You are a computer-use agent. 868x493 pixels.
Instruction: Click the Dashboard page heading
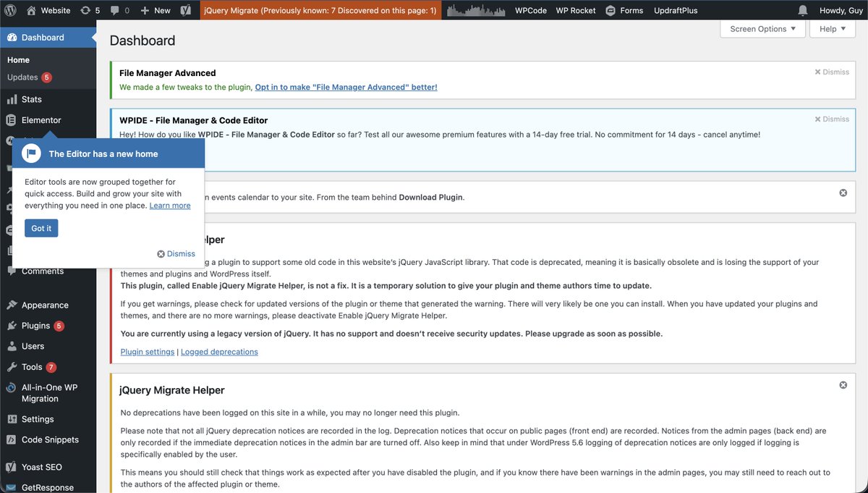pyautogui.click(x=142, y=41)
